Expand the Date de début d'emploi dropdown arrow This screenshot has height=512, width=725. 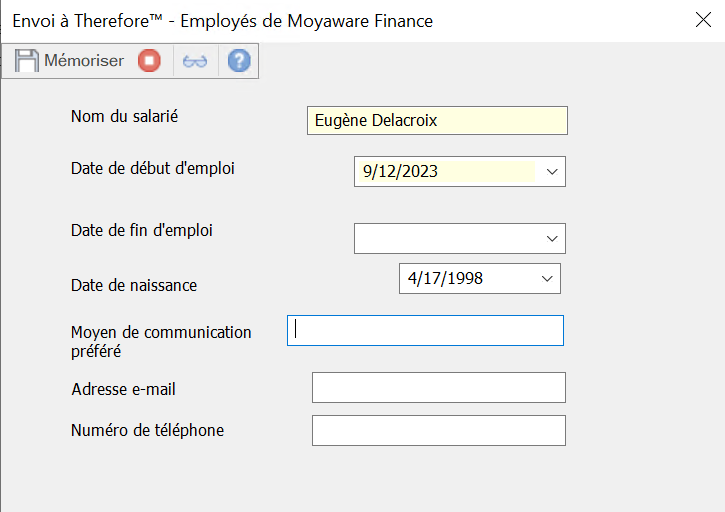click(552, 172)
